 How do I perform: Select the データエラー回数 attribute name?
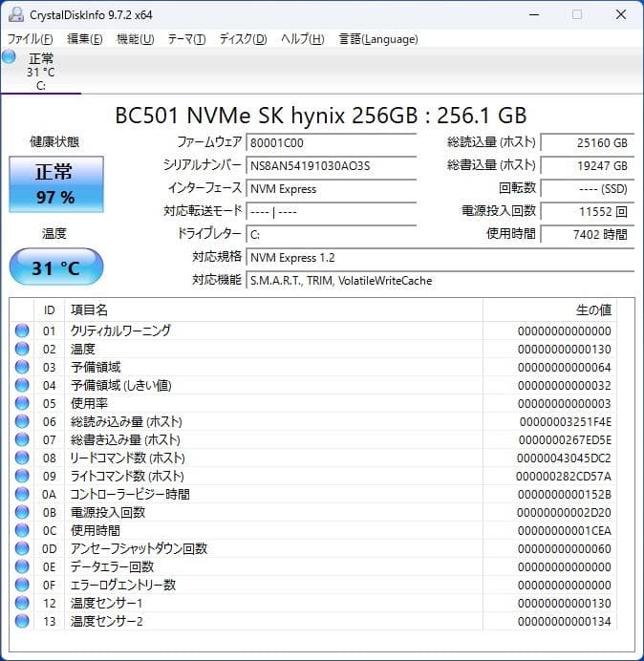[x=112, y=566]
